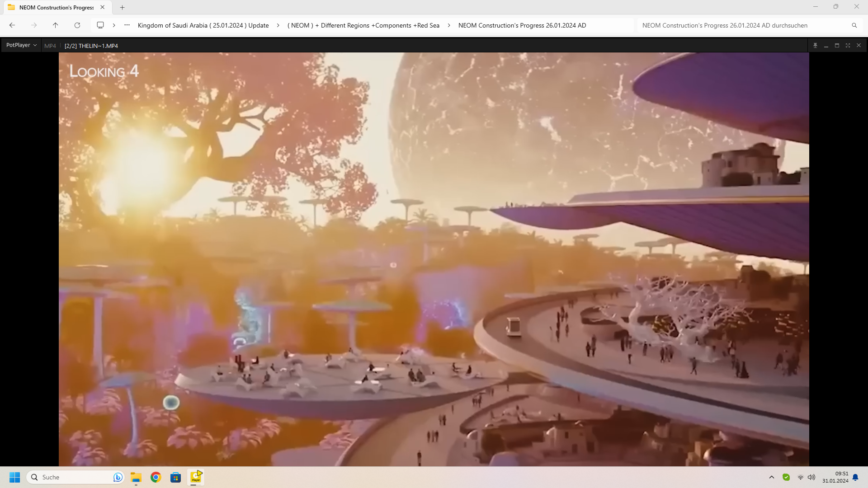Image resolution: width=868 pixels, height=488 pixels.
Task: Click the search magnifier icon
Action: tap(854, 25)
